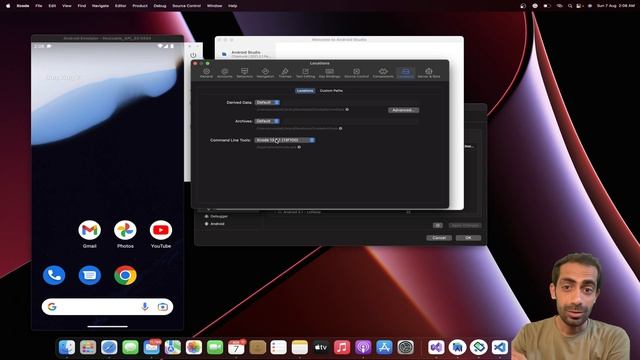The height and width of the screenshot is (360, 640).
Task: Click OK in the background dialog
Action: (x=468, y=238)
